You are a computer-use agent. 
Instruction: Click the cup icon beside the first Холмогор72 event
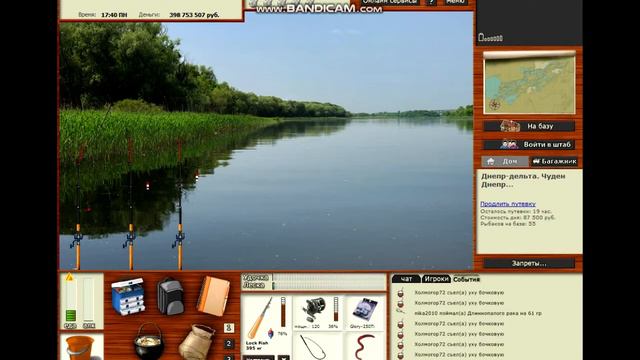coord(400,293)
